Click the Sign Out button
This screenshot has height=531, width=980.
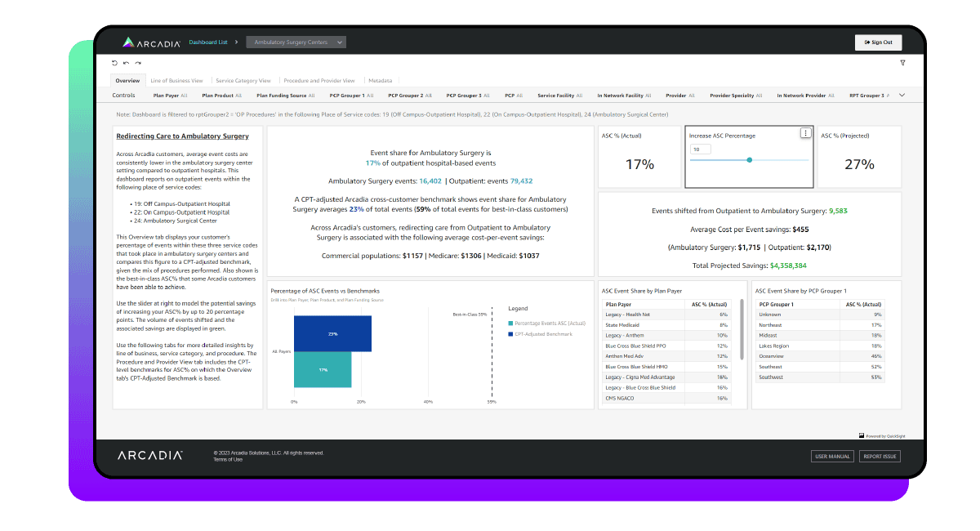click(x=878, y=42)
